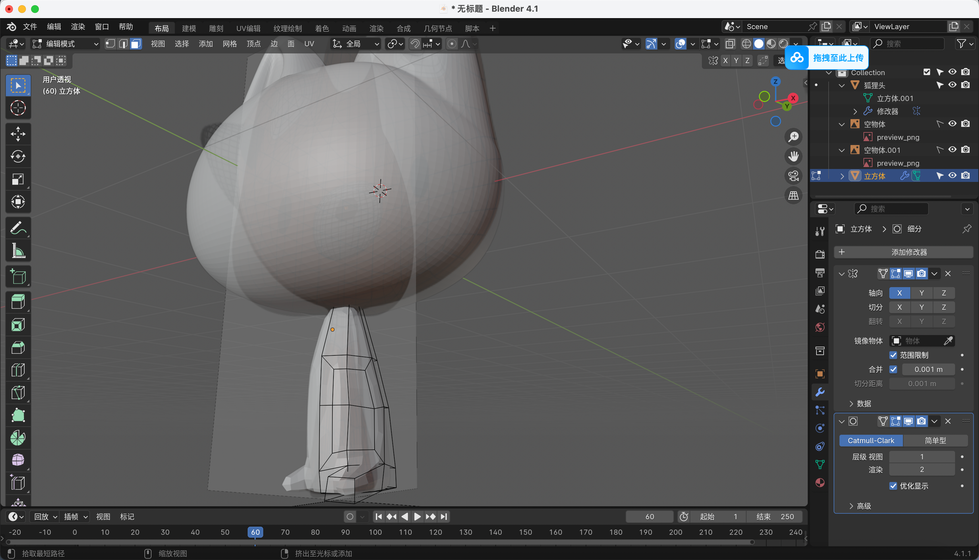Switch to face select mode

coord(135,44)
